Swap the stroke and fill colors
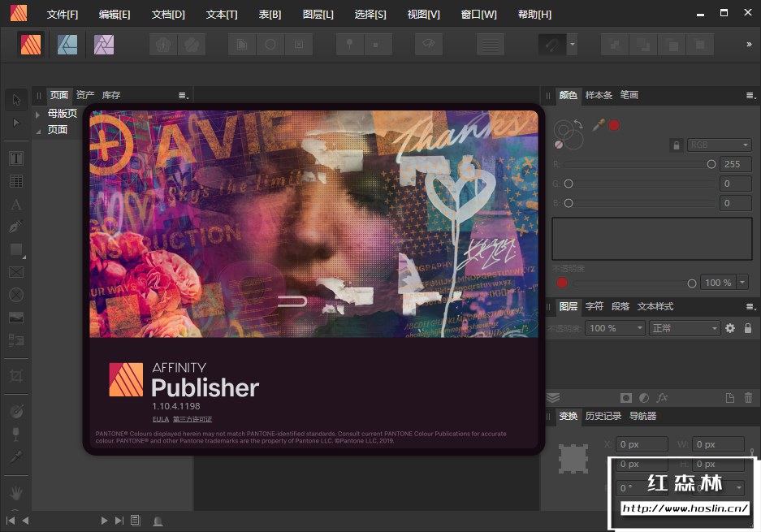Image resolution: width=761 pixels, height=532 pixels. click(577, 123)
